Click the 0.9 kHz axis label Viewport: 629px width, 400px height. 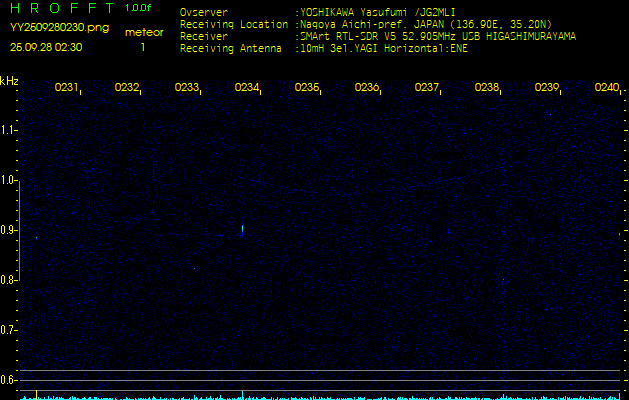point(7,230)
